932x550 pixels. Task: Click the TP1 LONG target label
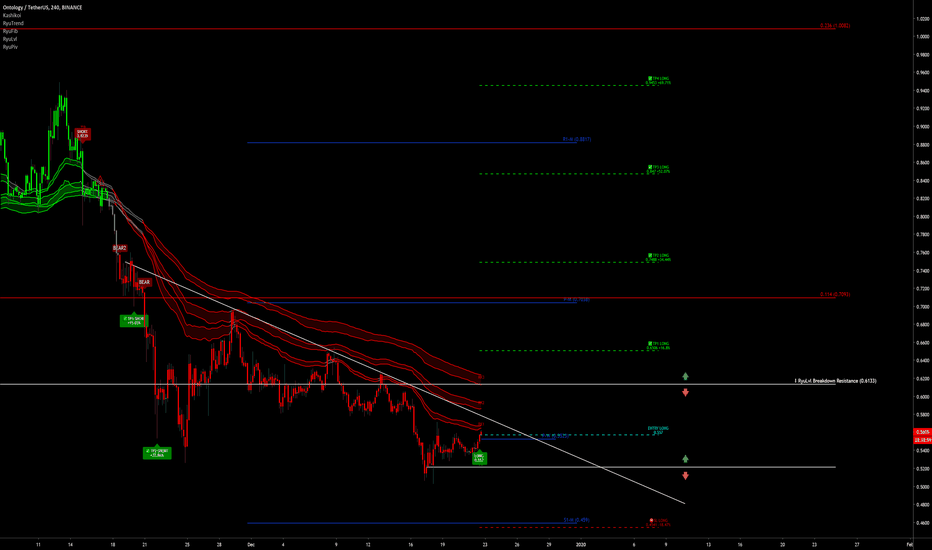(x=659, y=345)
